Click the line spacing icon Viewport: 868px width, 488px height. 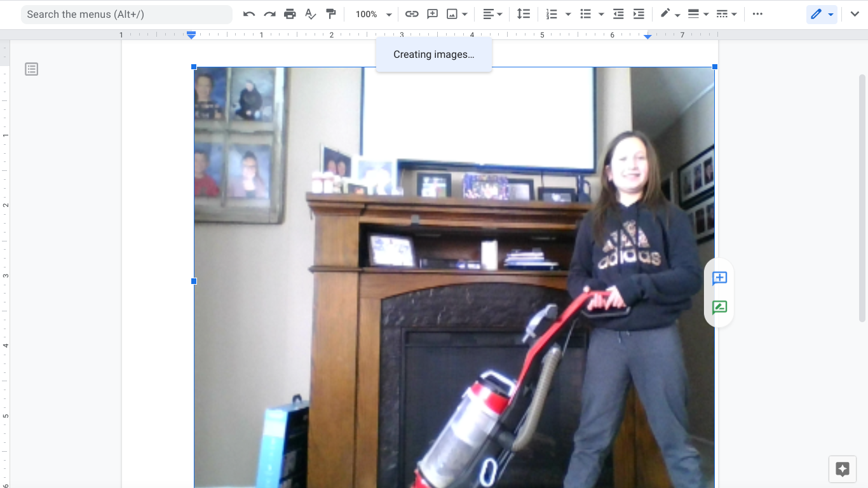pyautogui.click(x=523, y=14)
